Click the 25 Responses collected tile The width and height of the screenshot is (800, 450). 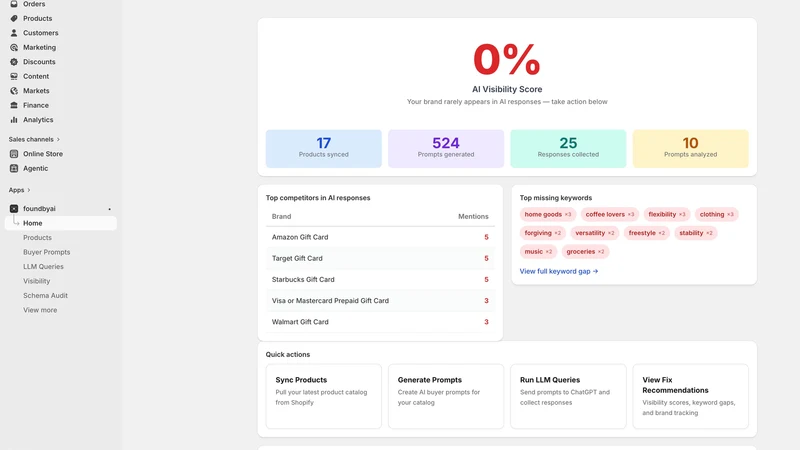568,148
